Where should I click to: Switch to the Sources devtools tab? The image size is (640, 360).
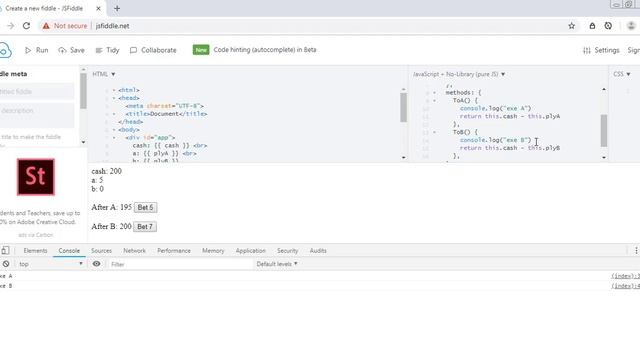[101, 251]
